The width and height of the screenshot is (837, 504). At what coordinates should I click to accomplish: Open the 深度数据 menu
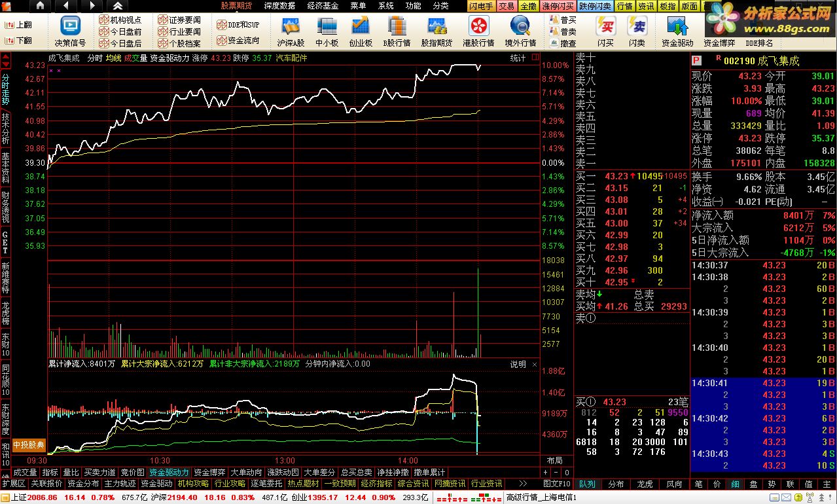pyautogui.click(x=279, y=6)
